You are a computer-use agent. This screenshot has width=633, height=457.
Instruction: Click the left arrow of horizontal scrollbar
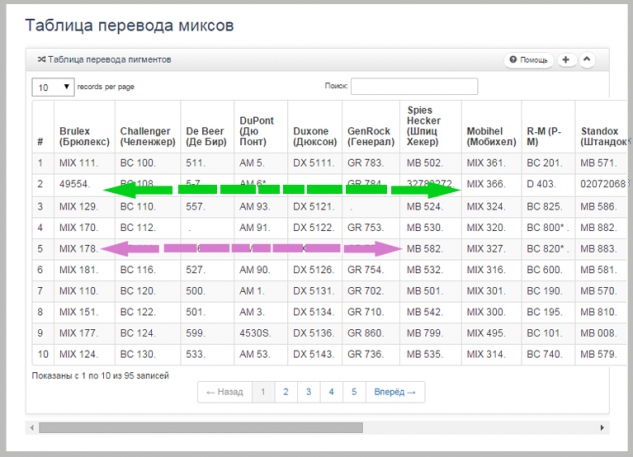click(x=32, y=428)
